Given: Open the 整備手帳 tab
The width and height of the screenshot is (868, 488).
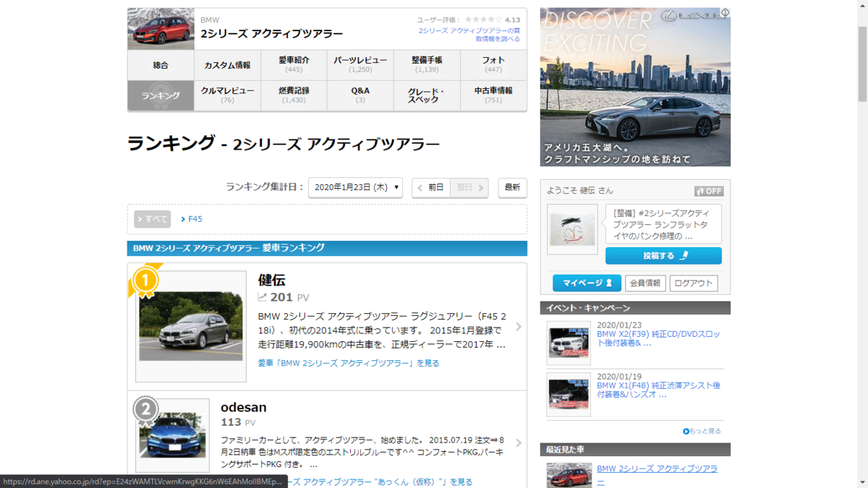Looking at the screenshot, I should (x=427, y=65).
